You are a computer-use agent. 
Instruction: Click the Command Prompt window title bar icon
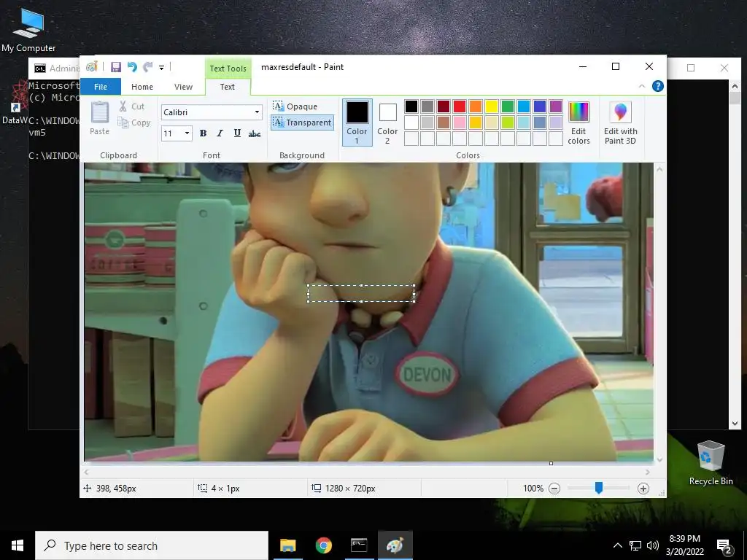click(x=40, y=68)
